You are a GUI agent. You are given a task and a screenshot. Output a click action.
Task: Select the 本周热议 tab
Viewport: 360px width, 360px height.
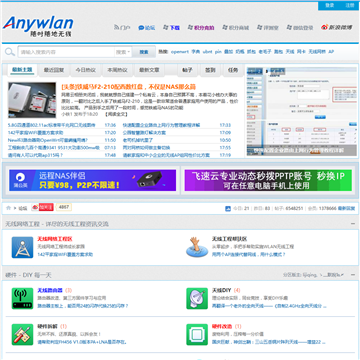pos(117,70)
